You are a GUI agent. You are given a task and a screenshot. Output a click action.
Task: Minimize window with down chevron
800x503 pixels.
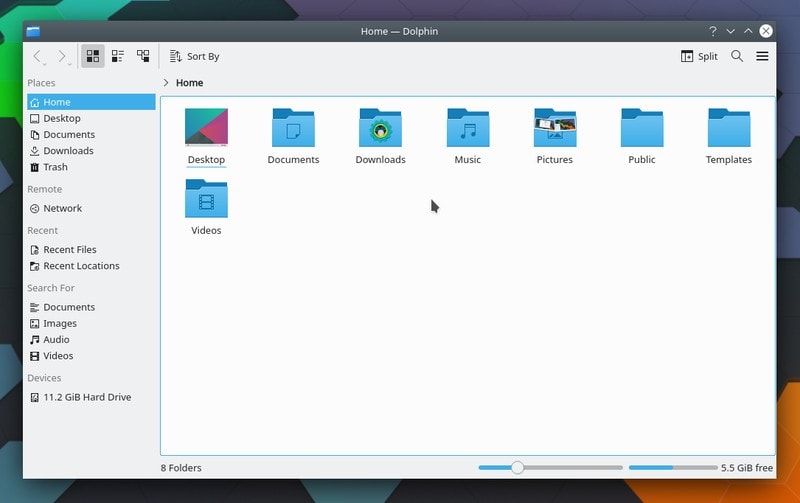click(x=731, y=31)
